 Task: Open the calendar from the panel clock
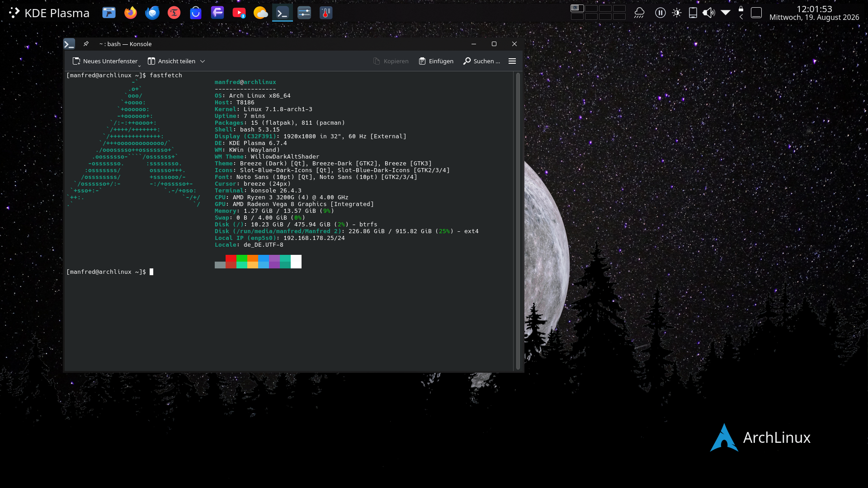point(814,13)
